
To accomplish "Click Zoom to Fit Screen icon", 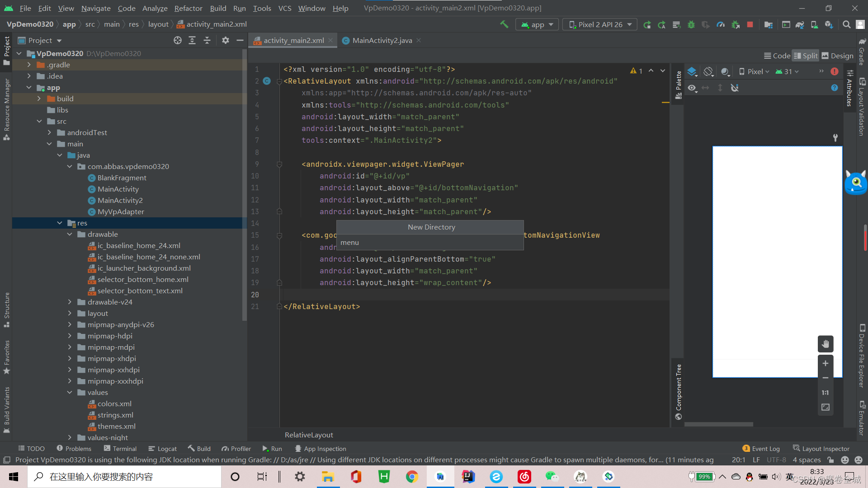I will 826,408.
